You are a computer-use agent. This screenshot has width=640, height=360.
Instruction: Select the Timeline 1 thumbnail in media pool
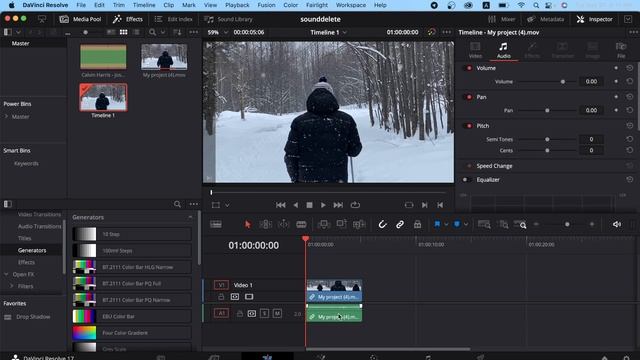tap(103, 97)
